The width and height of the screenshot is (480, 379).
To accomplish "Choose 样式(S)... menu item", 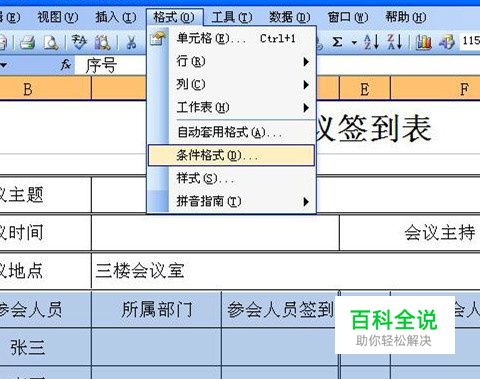I will coord(231,178).
